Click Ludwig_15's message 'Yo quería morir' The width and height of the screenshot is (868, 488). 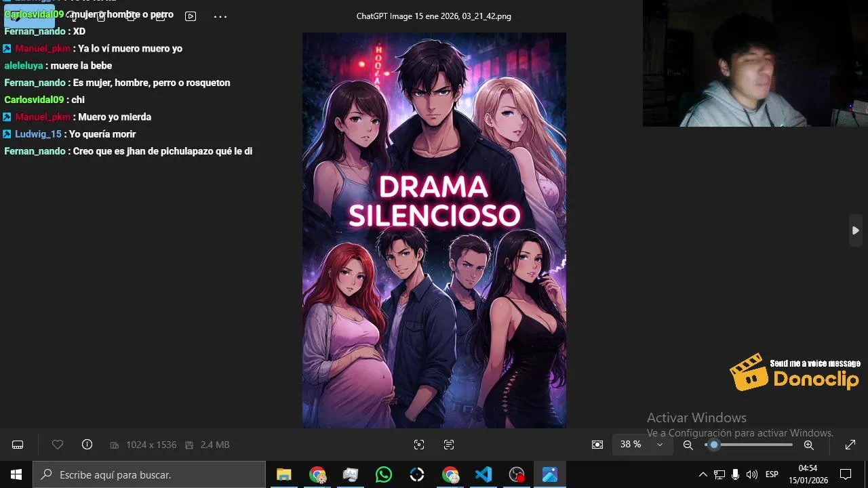(102, 134)
